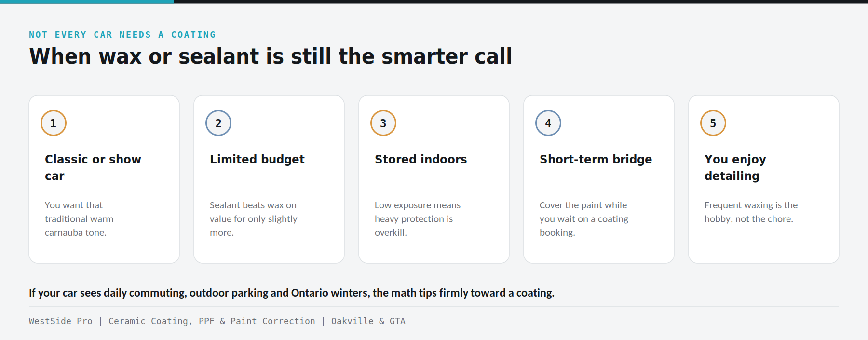Click the number 4 circle badge
This screenshot has width=868, height=340.
pos(548,123)
